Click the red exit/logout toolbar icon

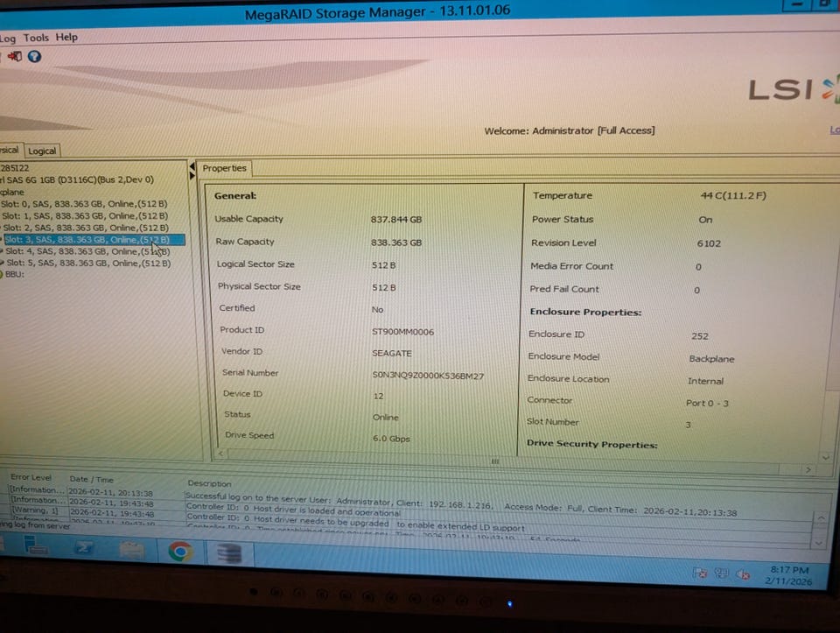pos(15,56)
